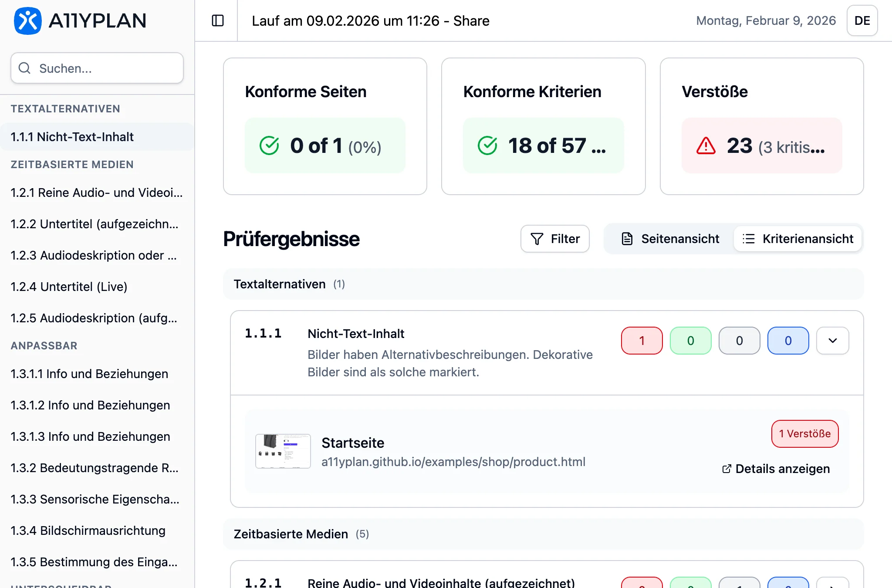The width and height of the screenshot is (892, 588).
Task: Toggle the language via DE button
Action: tap(862, 20)
